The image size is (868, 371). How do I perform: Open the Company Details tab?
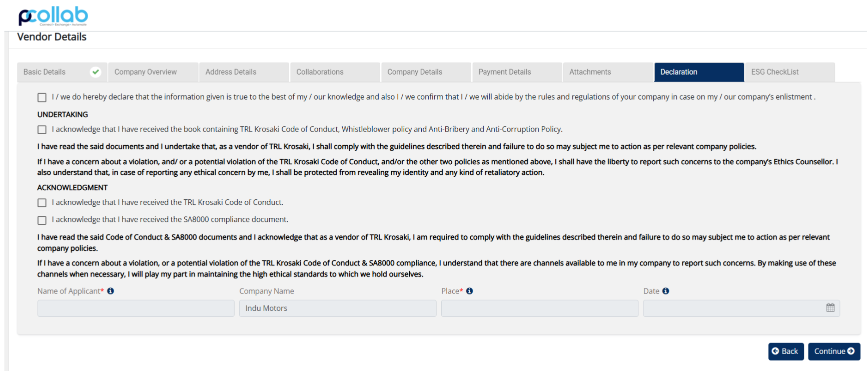[x=426, y=72]
